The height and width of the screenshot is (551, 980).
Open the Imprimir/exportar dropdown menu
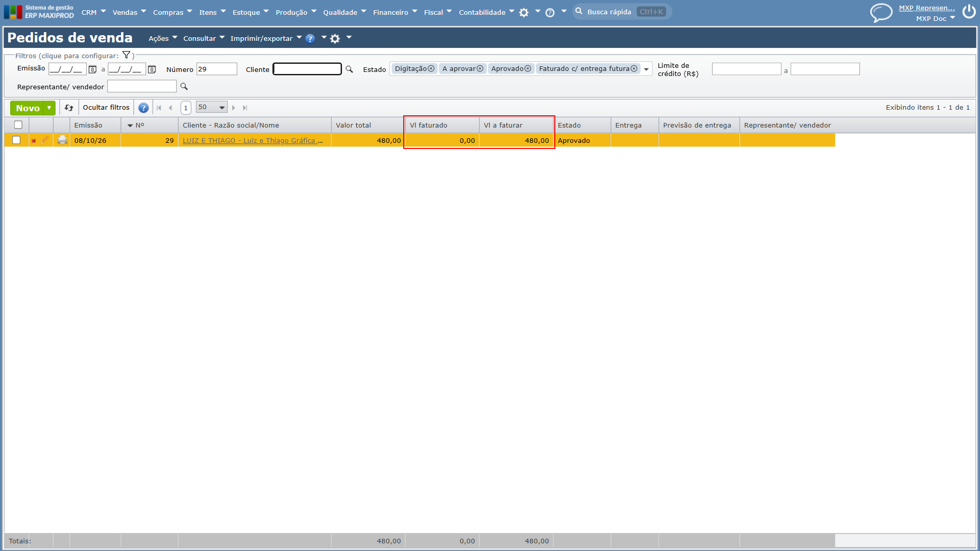coord(266,38)
